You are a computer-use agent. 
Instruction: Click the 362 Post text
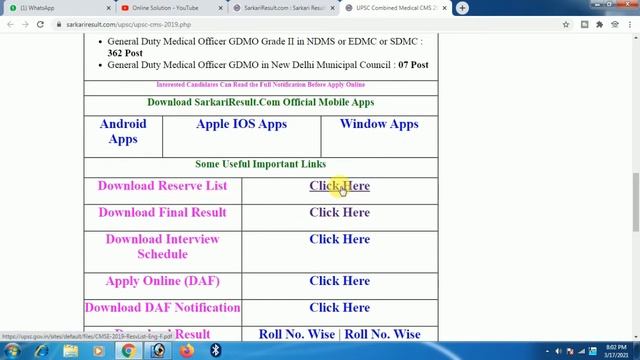[125, 53]
